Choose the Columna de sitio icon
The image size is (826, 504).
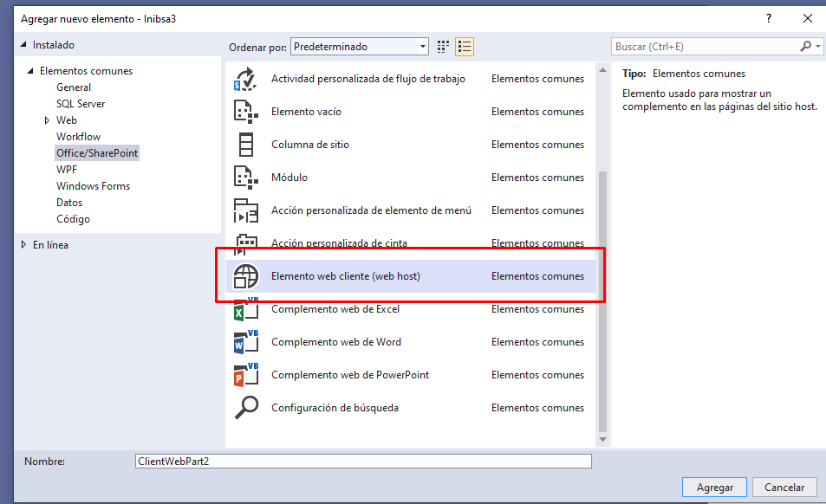click(x=246, y=145)
